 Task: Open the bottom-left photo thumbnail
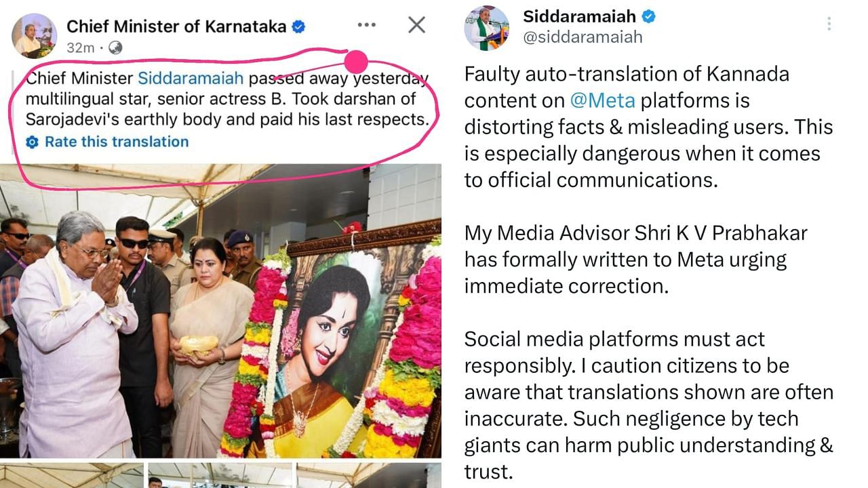[72, 475]
